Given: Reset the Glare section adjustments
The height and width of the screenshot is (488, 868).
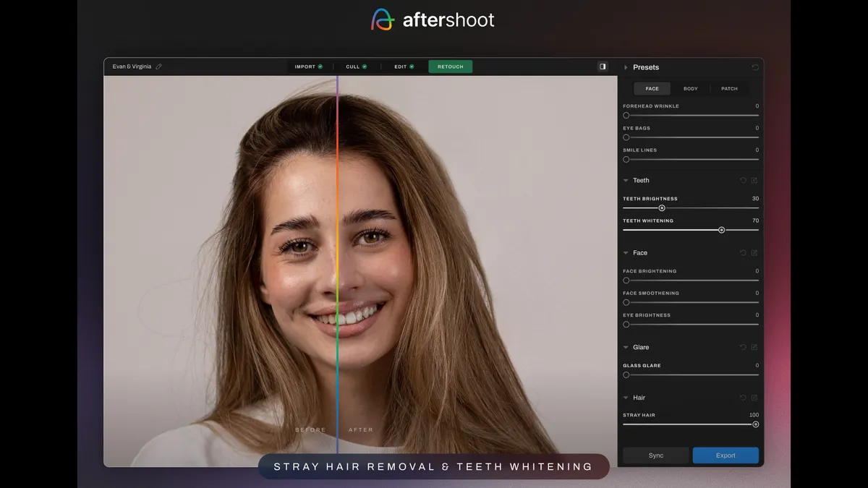Looking at the screenshot, I should (x=743, y=348).
